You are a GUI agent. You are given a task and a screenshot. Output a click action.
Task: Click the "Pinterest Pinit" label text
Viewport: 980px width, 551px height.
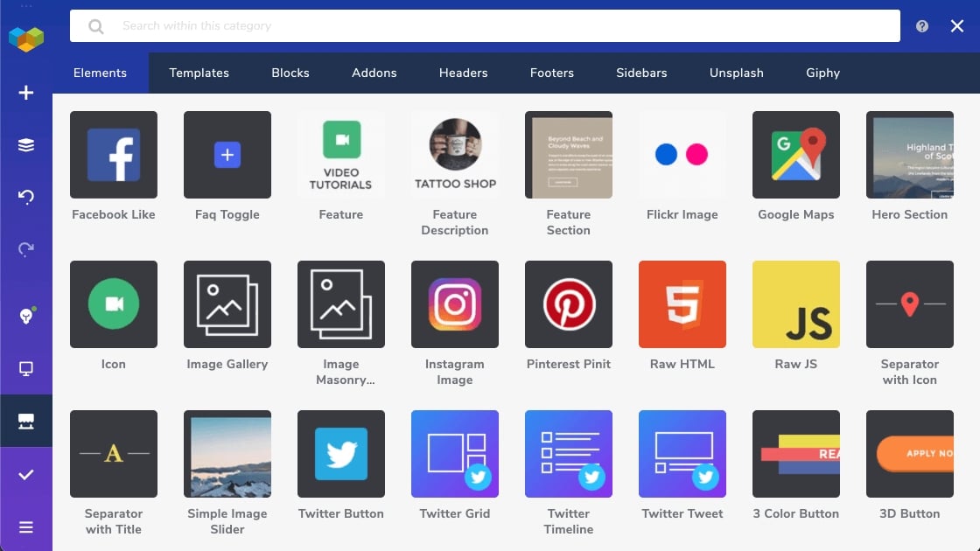[x=569, y=364]
